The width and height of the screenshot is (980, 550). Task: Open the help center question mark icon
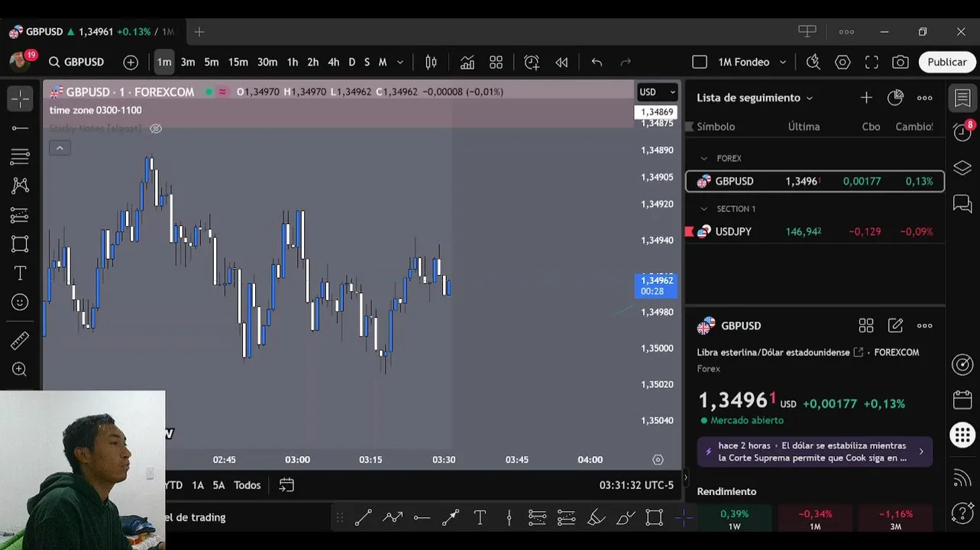[962, 513]
